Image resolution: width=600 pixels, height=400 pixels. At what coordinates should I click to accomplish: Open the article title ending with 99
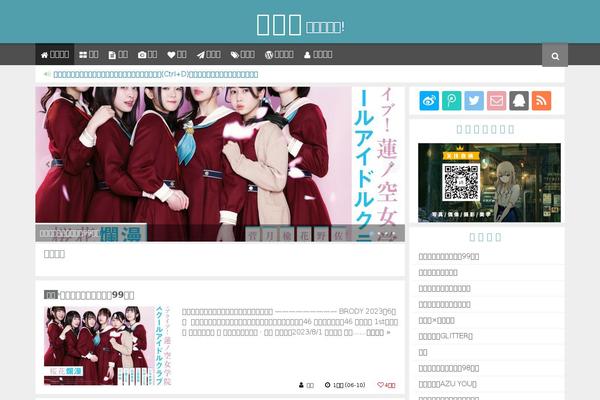[97, 295]
